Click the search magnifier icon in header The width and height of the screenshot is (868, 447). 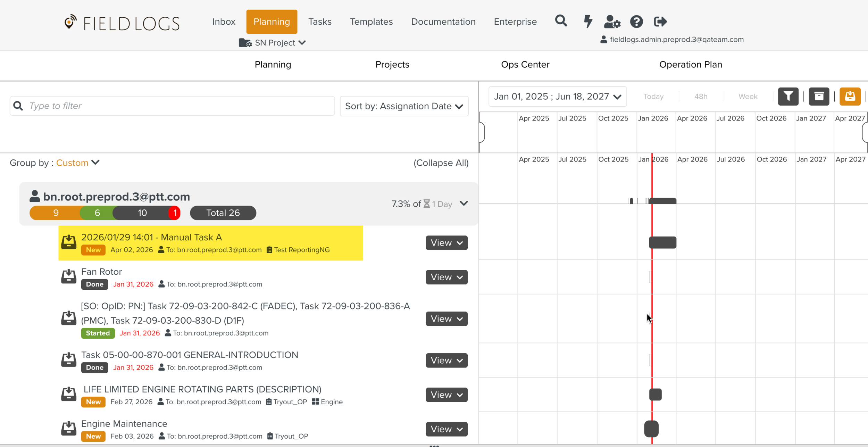pyautogui.click(x=561, y=21)
